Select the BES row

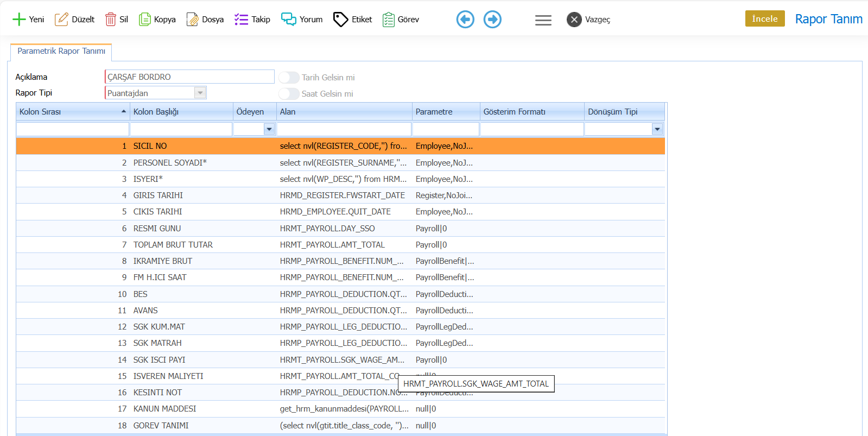[340, 294]
